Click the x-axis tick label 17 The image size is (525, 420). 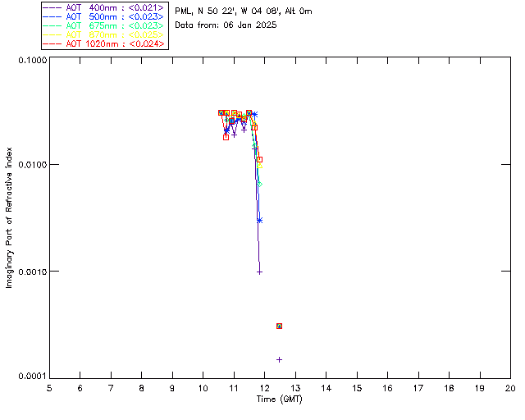point(418,388)
